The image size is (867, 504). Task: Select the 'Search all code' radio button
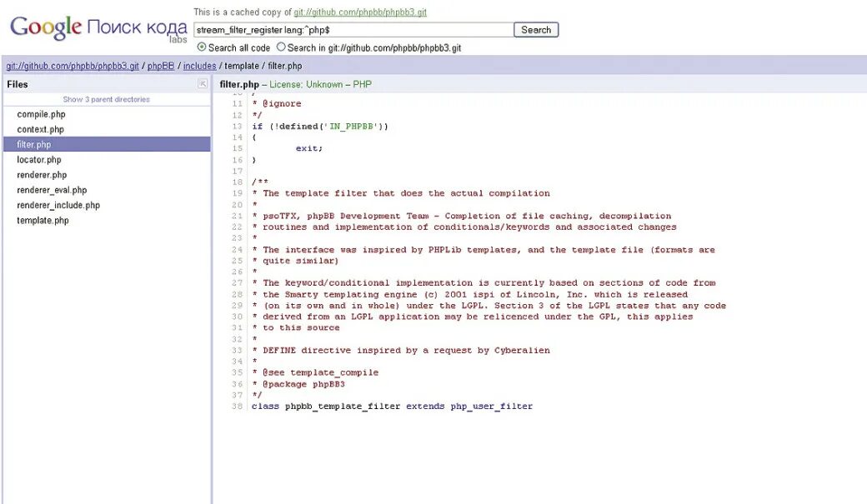pos(202,47)
